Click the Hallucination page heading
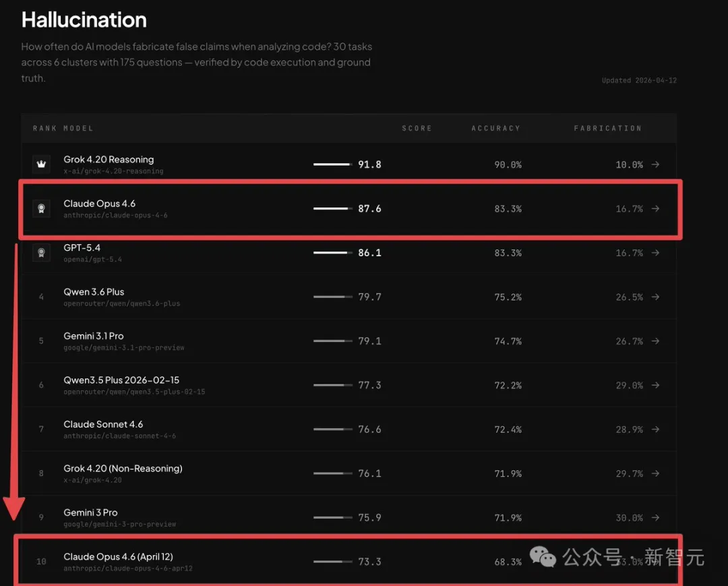Screen dimensions: 728x586 tap(84, 20)
